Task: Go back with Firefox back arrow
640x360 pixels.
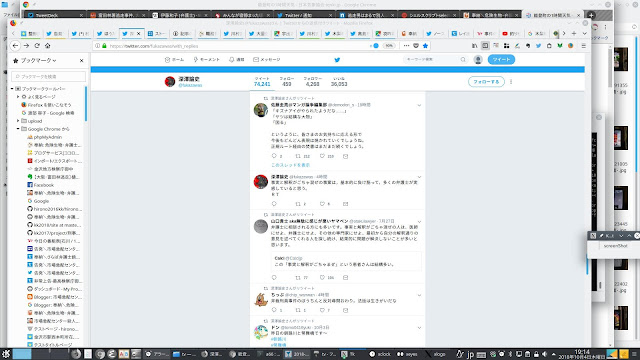Action: [x=16, y=46]
